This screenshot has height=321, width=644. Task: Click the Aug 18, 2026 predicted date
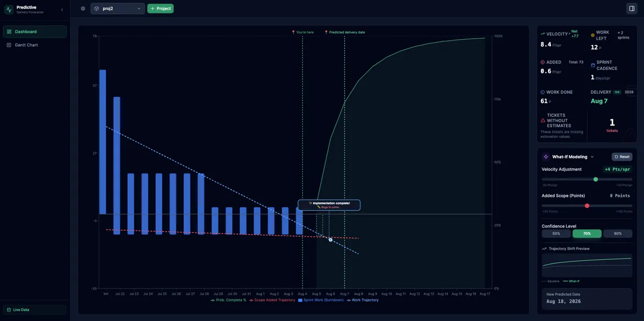563,301
